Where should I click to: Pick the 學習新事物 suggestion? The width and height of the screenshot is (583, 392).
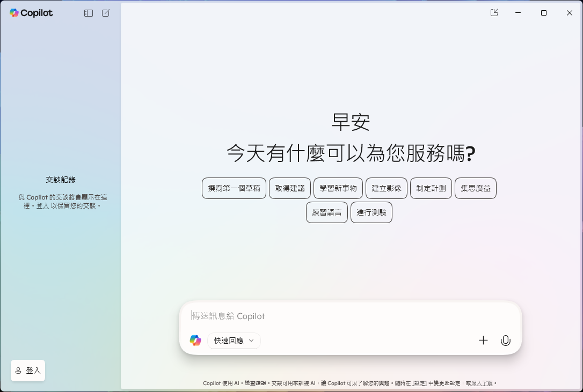coord(338,188)
